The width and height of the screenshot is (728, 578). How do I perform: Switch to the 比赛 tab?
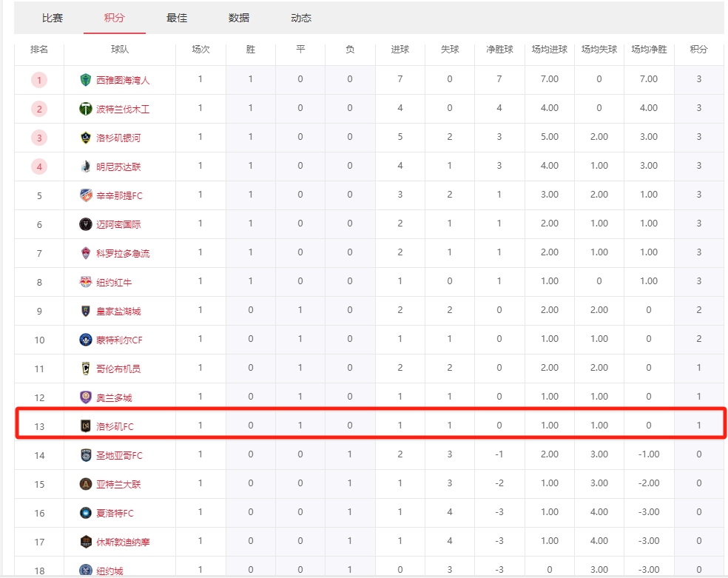pos(53,18)
